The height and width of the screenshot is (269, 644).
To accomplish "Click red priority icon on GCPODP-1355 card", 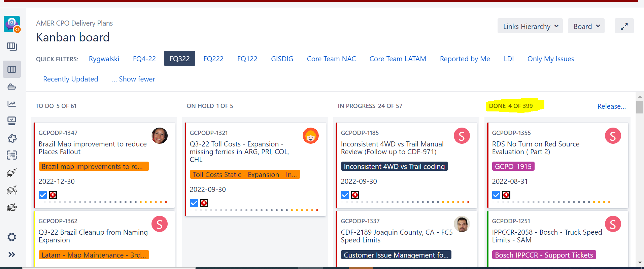I will click(x=506, y=195).
